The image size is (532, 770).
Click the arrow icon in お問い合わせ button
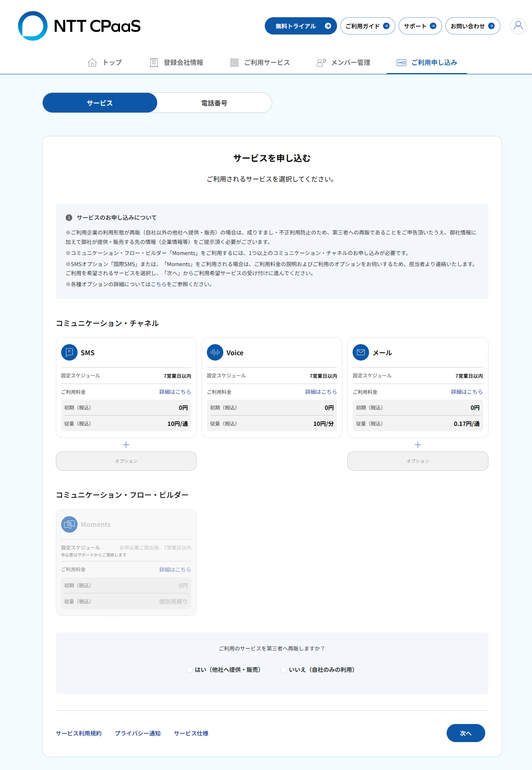pos(491,26)
